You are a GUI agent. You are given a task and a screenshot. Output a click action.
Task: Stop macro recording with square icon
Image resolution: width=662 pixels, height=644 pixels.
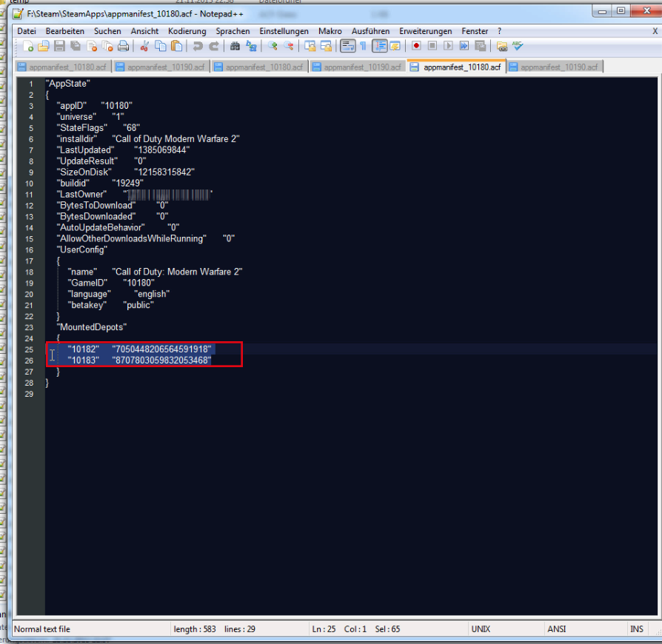point(432,46)
